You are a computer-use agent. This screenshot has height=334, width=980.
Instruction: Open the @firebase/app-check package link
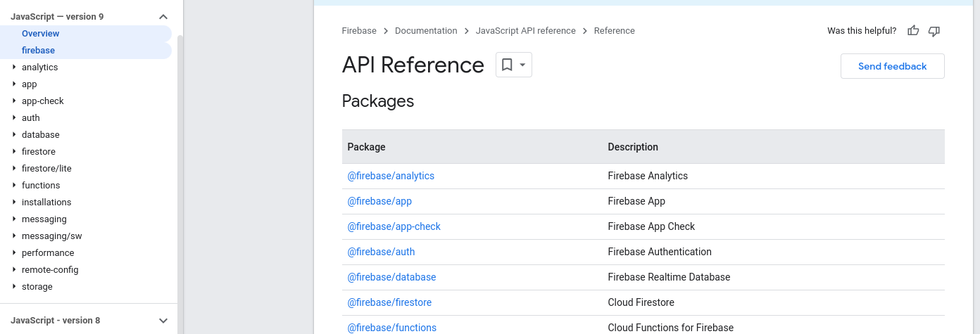394,226
